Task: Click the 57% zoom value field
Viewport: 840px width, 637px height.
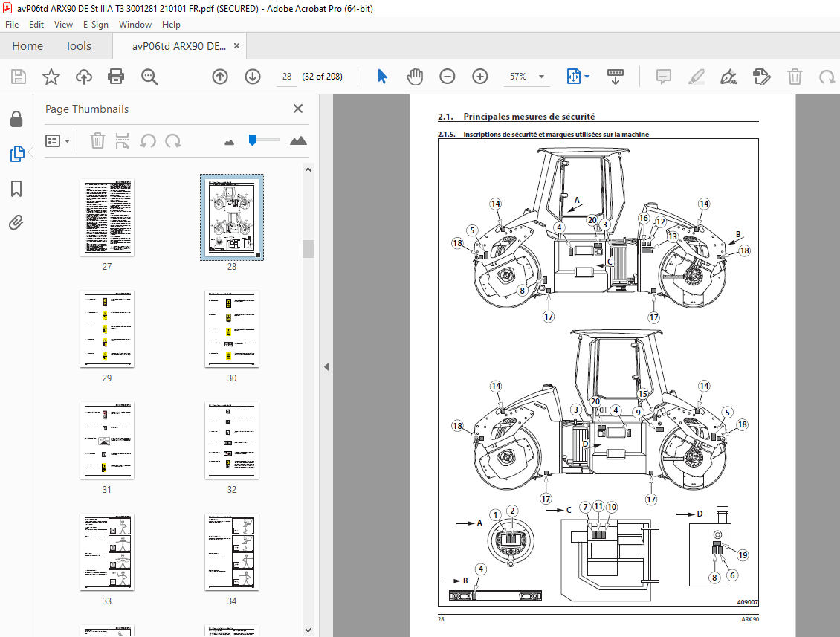Action: (x=518, y=77)
